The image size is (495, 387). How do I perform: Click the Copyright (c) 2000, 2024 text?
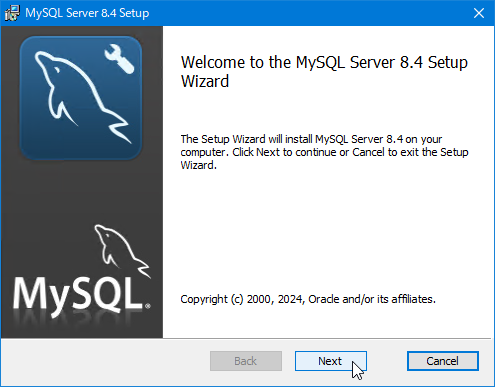point(242,299)
